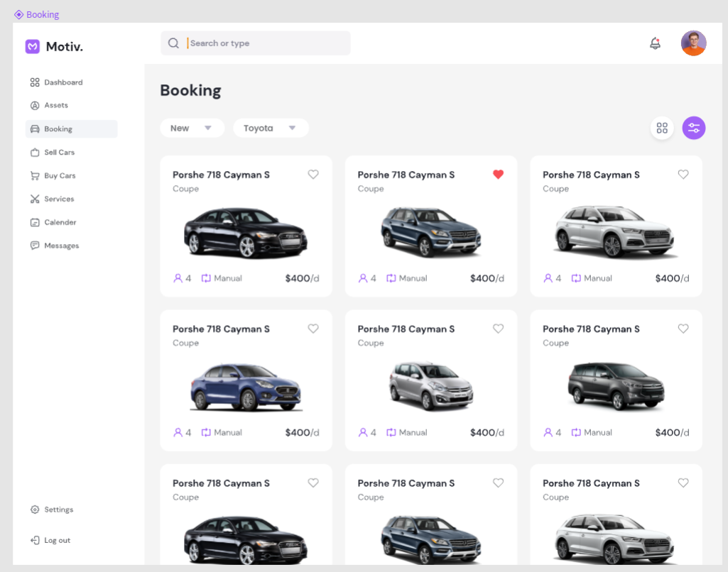Click the Assets sidebar icon
Image resolution: width=728 pixels, height=572 pixels.
click(35, 105)
